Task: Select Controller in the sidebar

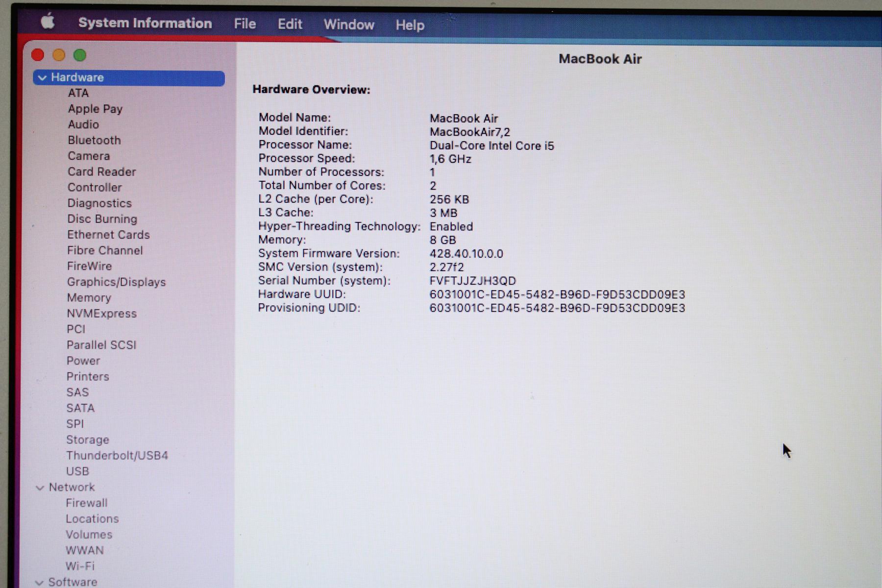Action: coord(95,187)
